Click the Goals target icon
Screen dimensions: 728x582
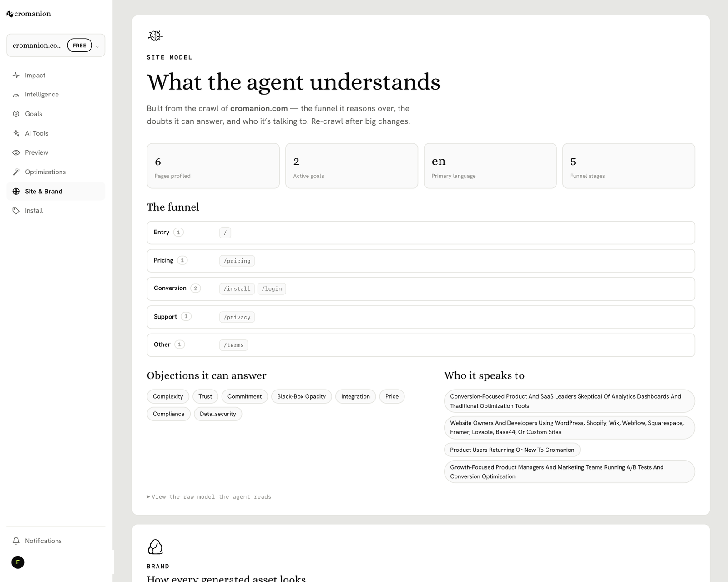(x=16, y=114)
